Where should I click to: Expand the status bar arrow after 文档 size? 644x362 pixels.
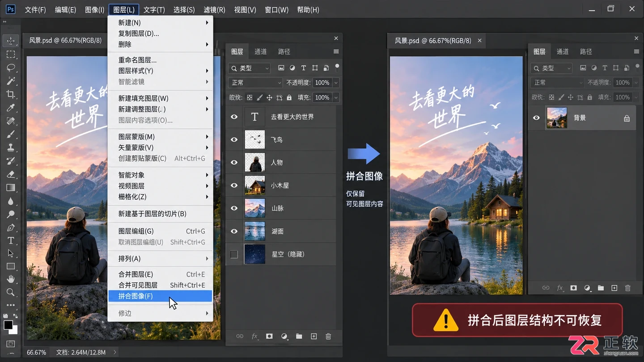click(114, 352)
